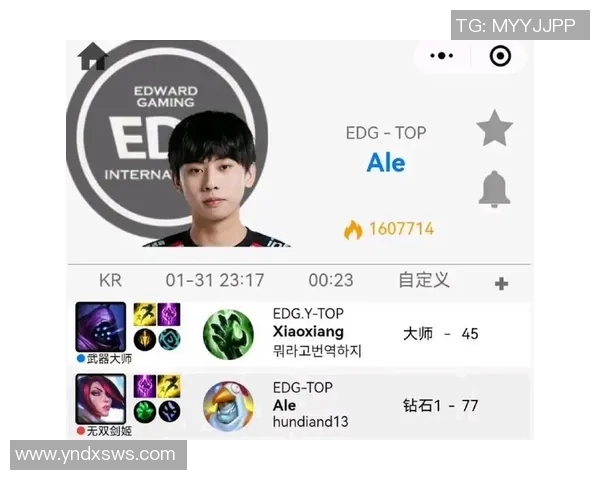Tap the flame popularity count 1607714

coord(401,229)
